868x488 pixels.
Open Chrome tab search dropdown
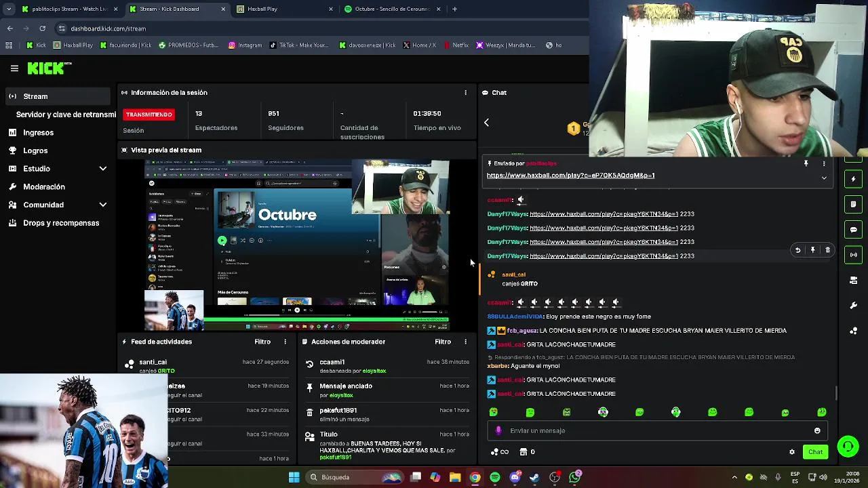pos(9,9)
